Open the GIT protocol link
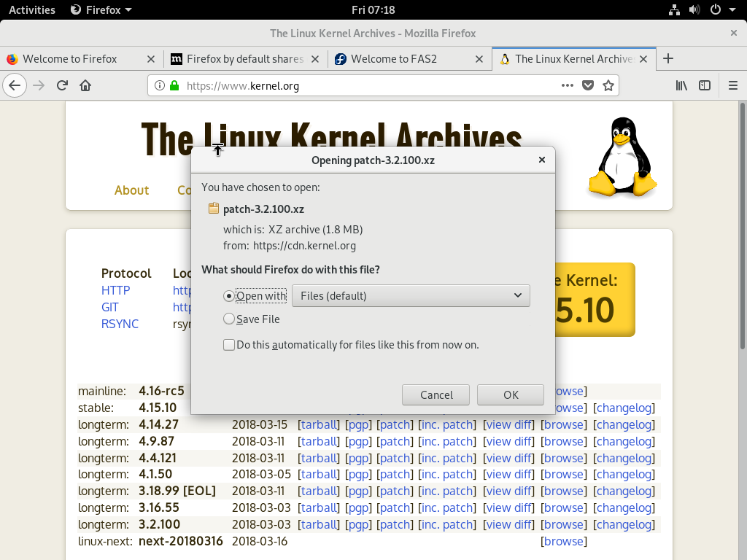This screenshot has height=560, width=747. pyautogui.click(x=109, y=307)
